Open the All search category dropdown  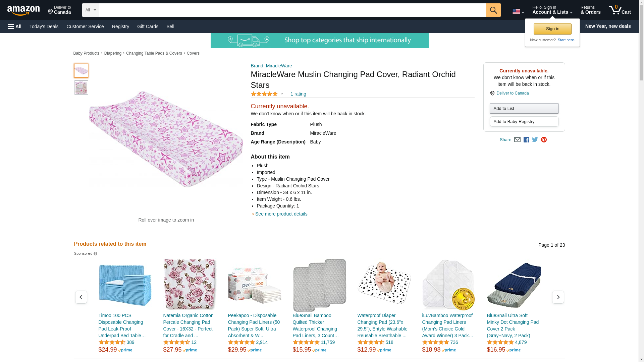[90, 10]
